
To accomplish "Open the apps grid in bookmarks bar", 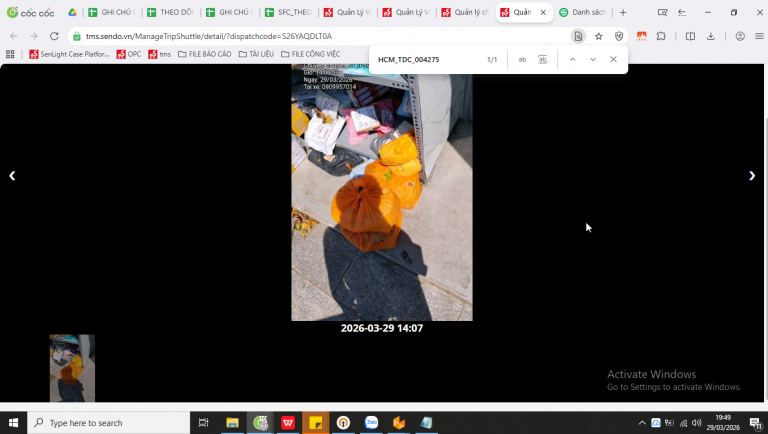I will (10, 54).
